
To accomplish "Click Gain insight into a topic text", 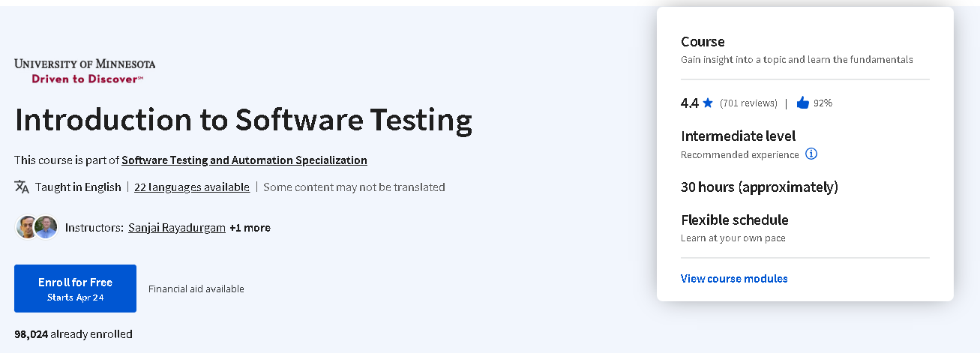I will pyautogui.click(x=797, y=60).
